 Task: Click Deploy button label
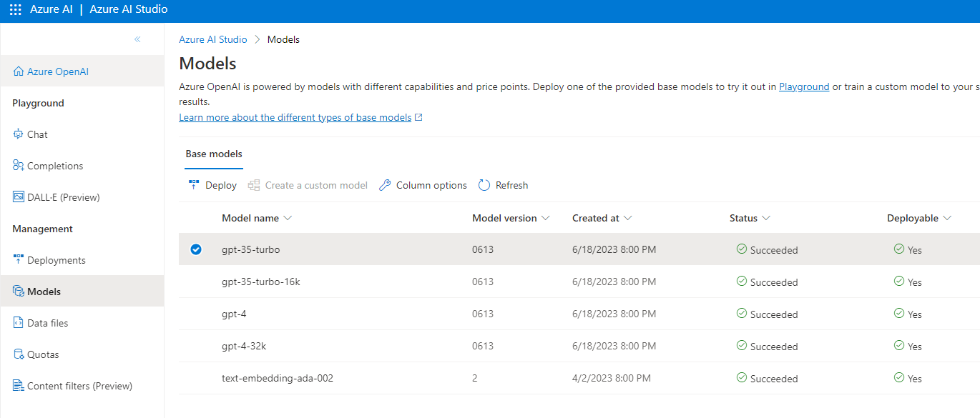221,185
